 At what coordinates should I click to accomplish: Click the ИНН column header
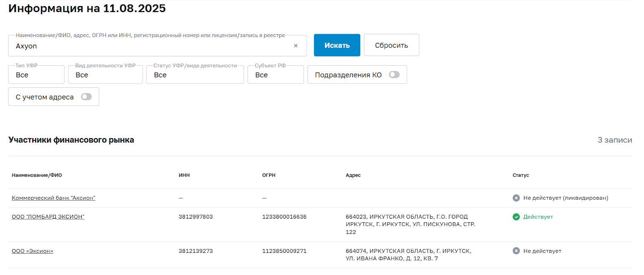[x=184, y=175]
